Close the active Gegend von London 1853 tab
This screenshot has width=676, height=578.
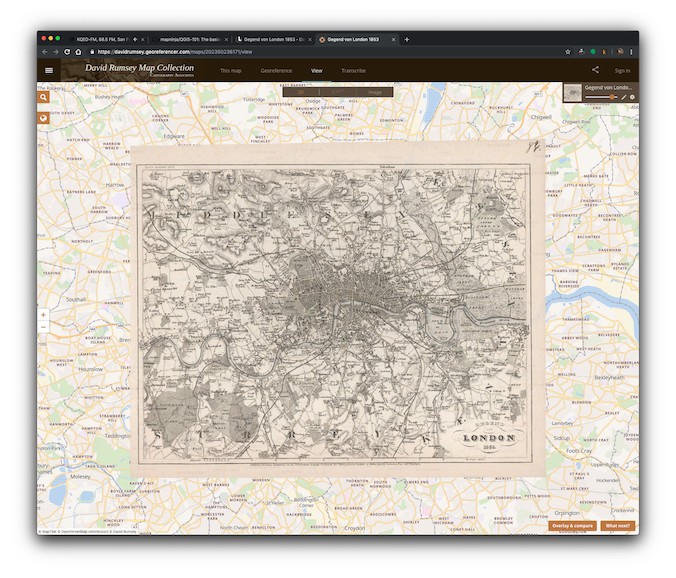tap(393, 40)
